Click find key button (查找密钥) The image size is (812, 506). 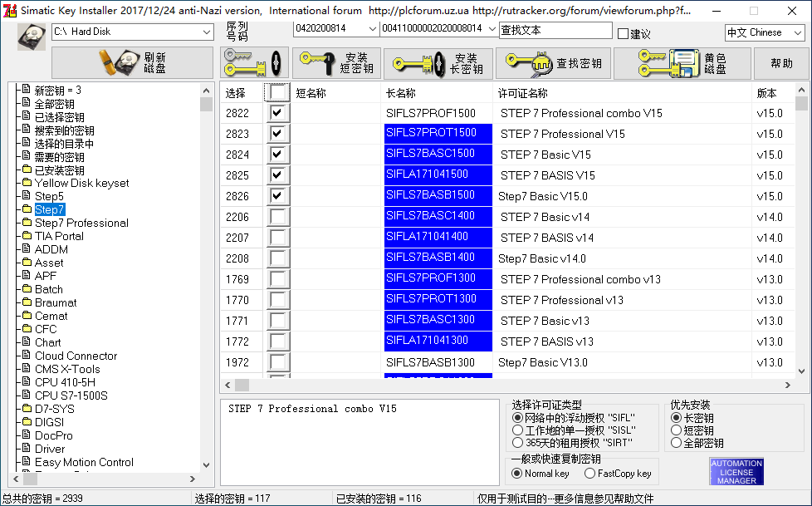click(x=554, y=63)
